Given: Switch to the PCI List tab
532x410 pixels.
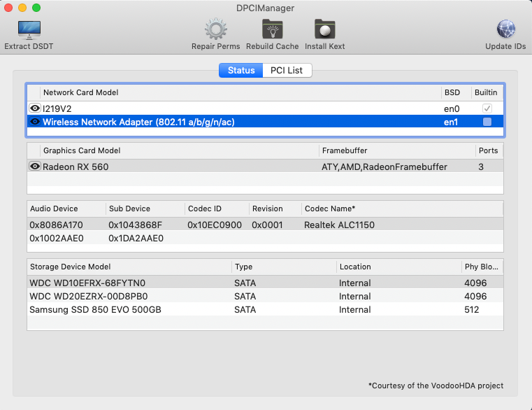Looking at the screenshot, I should (x=287, y=71).
